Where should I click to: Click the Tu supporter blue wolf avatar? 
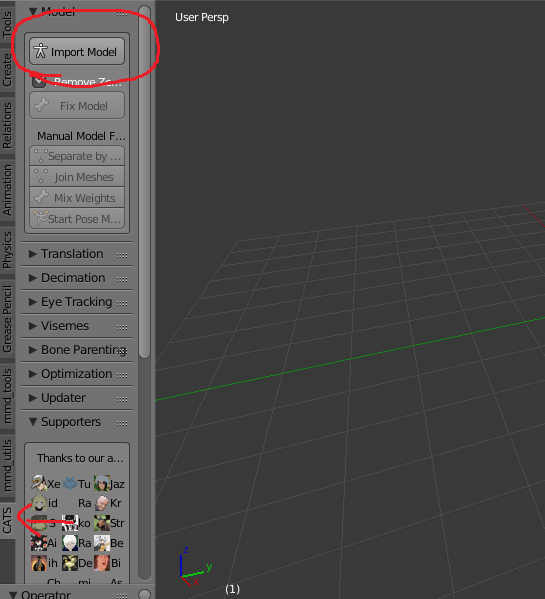[70, 483]
